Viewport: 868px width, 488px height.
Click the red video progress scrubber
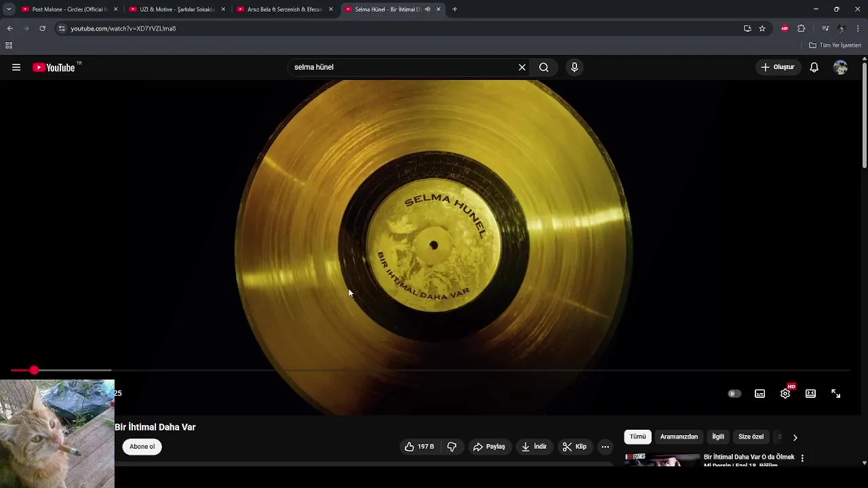[x=34, y=370]
